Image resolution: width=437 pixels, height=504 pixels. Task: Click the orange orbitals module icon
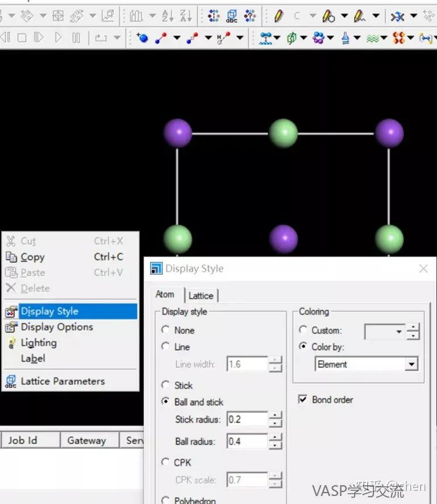[x=399, y=38]
